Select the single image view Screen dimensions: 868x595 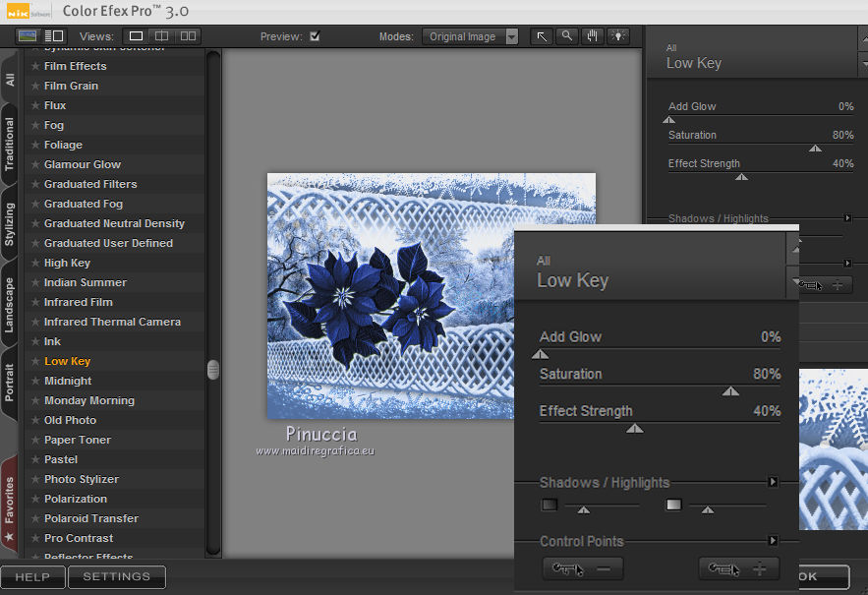coord(136,36)
